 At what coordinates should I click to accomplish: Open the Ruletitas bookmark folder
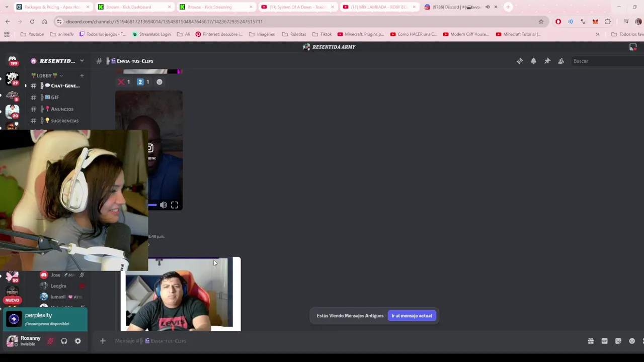pyautogui.click(x=294, y=34)
